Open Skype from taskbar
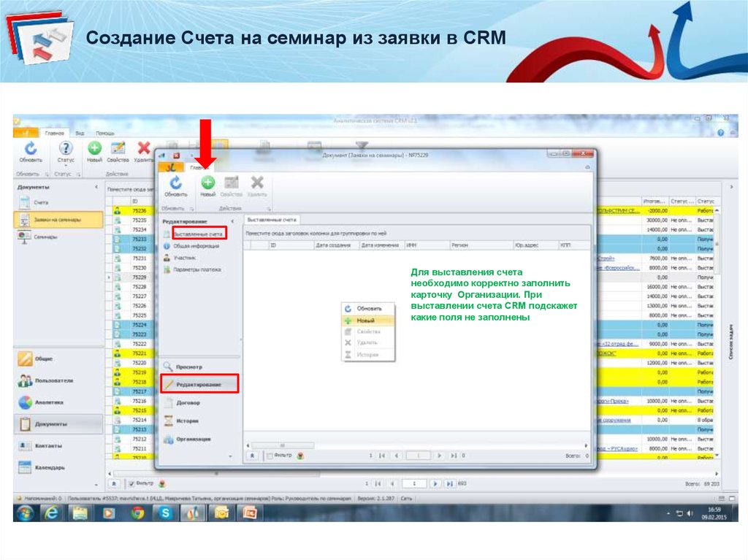 coord(166,513)
